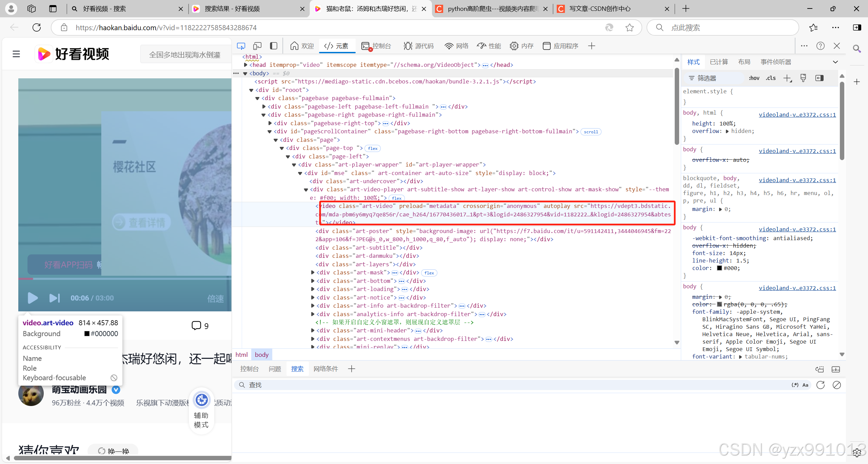Open the Performance (性能) tab
Image resolution: width=868 pixels, height=464 pixels.
tap(489, 46)
